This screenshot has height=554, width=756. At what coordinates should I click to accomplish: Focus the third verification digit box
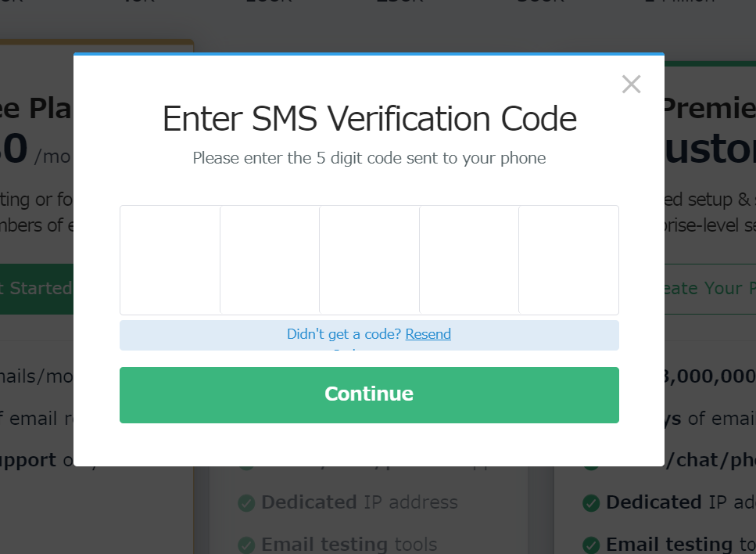370,260
